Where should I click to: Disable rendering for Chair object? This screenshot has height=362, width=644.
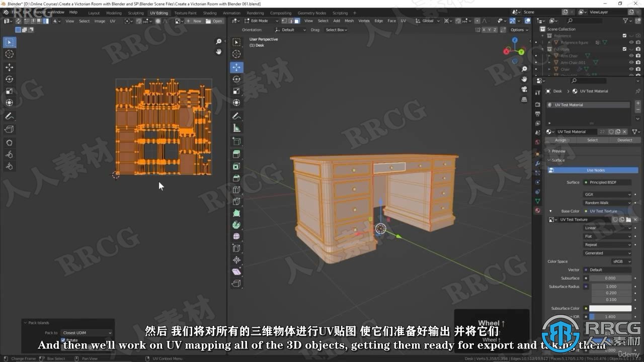click(x=638, y=69)
